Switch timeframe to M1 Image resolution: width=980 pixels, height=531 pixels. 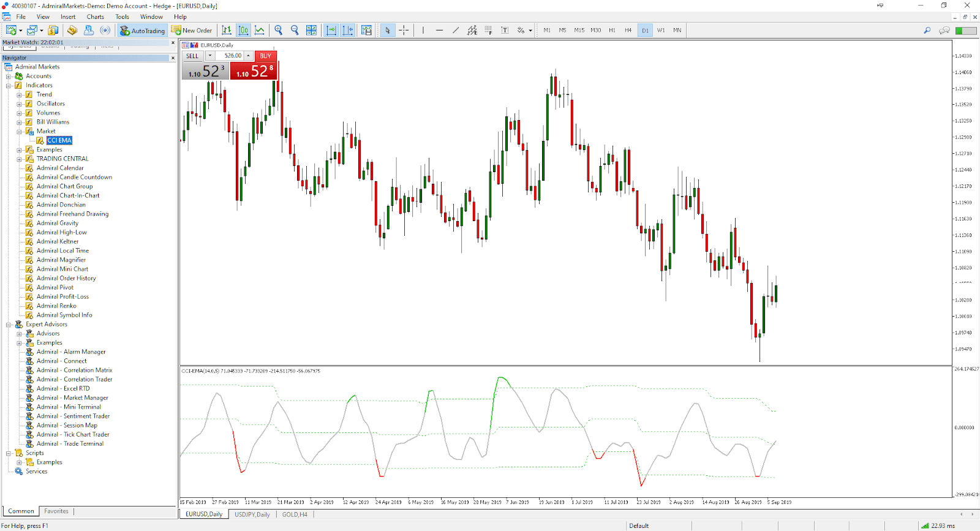546,30
